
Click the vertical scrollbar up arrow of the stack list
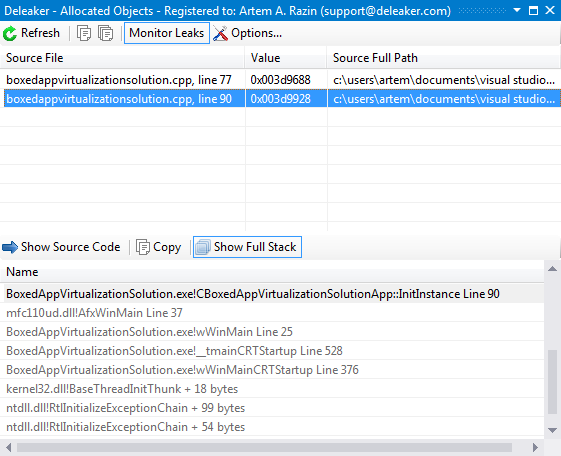tap(552, 269)
